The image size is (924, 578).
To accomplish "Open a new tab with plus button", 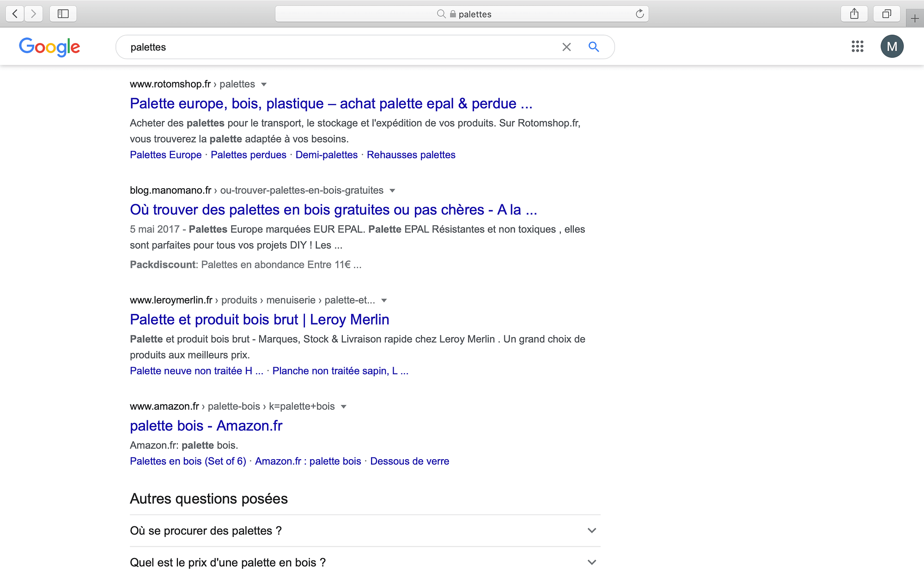I will click(x=915, y=18).
